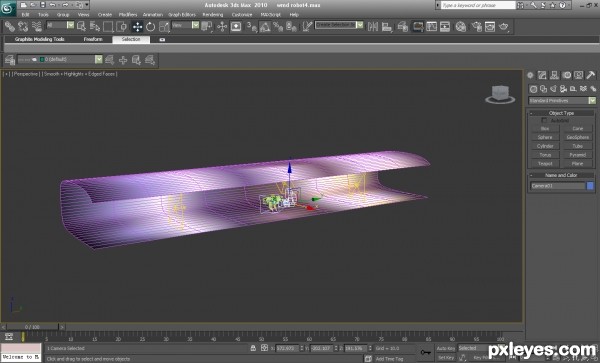Click the Box primitive button

(x=545, y=129)
